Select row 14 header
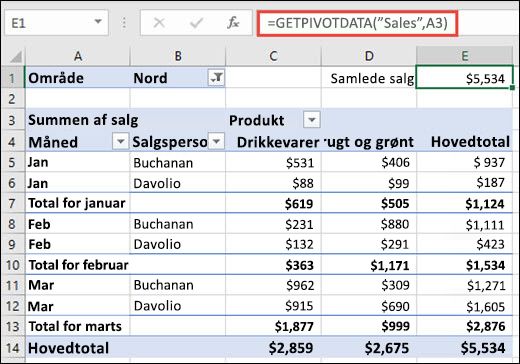Screen dimensions: 520x364 pyautogui.click(x=13, y=348)
